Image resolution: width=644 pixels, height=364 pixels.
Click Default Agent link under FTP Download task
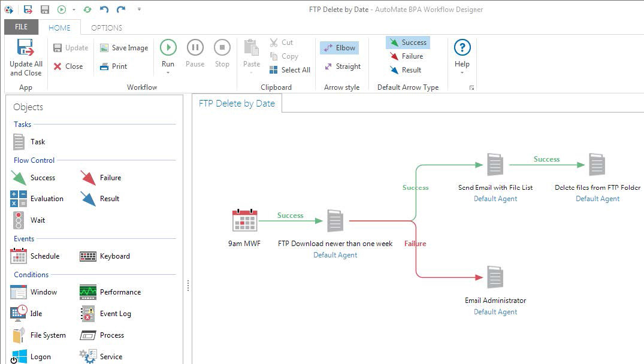tap(335, 255)
